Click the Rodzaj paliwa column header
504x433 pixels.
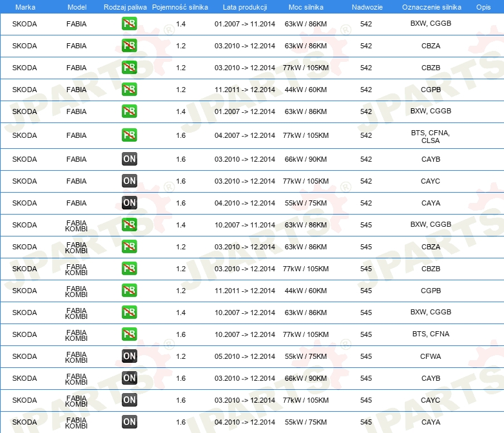pyautogui.click(x=125, y=7)
